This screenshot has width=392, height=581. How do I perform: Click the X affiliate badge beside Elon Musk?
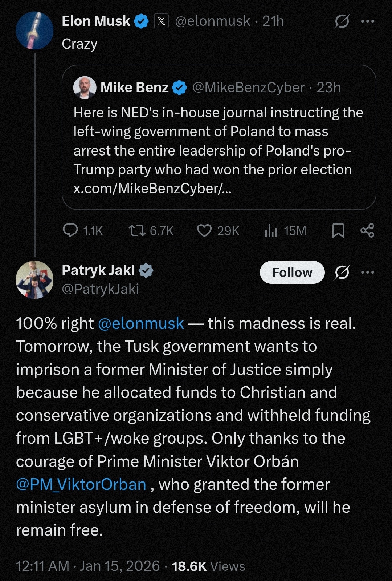coord(162,21)
